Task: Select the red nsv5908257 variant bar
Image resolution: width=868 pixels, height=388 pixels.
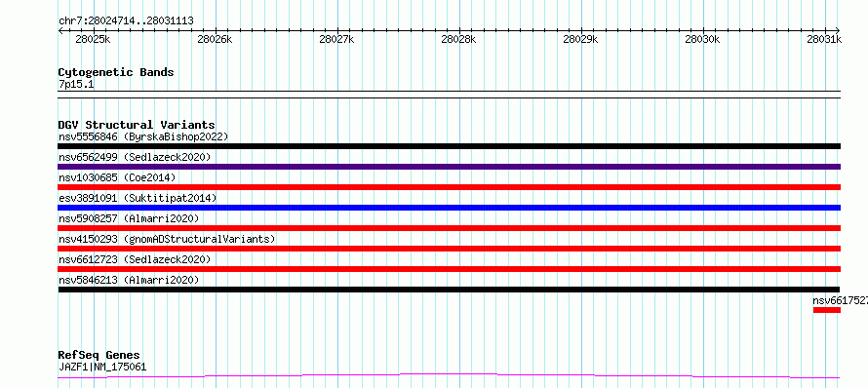Action: pyautogui.click(x=449, y=228)
